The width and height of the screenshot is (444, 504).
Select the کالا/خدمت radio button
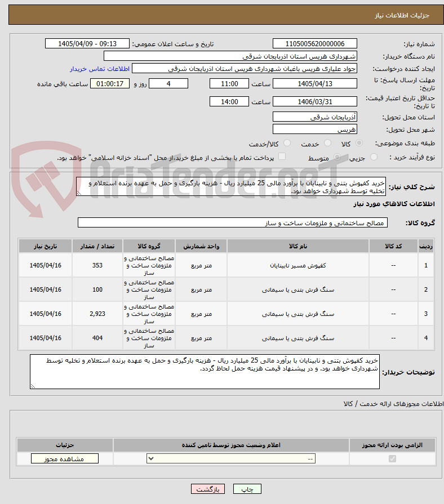[x=287, y=143]
